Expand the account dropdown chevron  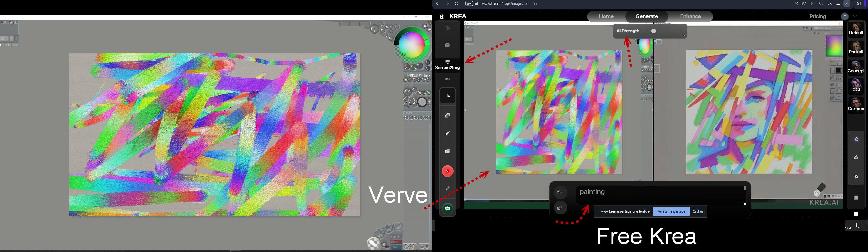[x=855, y=17]
